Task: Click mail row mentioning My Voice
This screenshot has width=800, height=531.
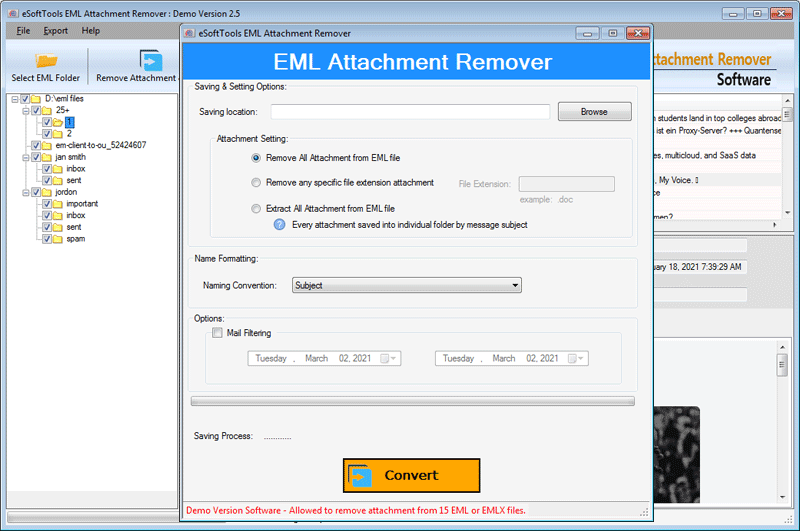Action: pos(717,180)
